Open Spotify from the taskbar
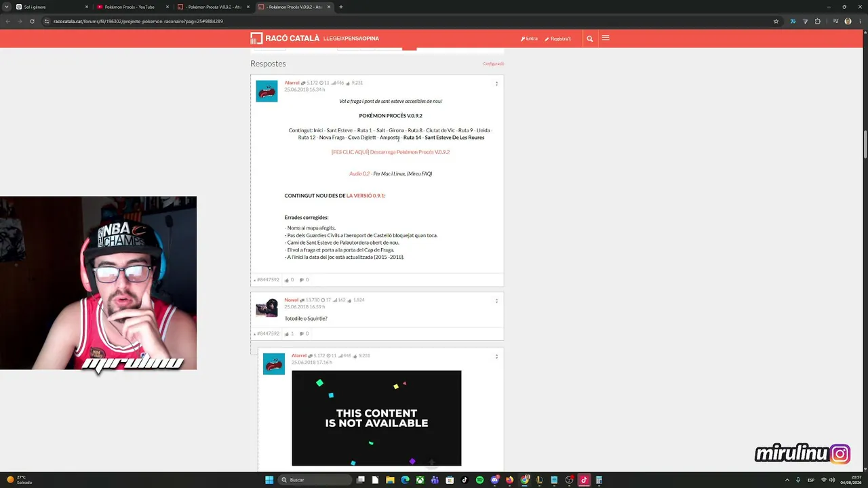This screenshot has height=488, width=868. 479,480
